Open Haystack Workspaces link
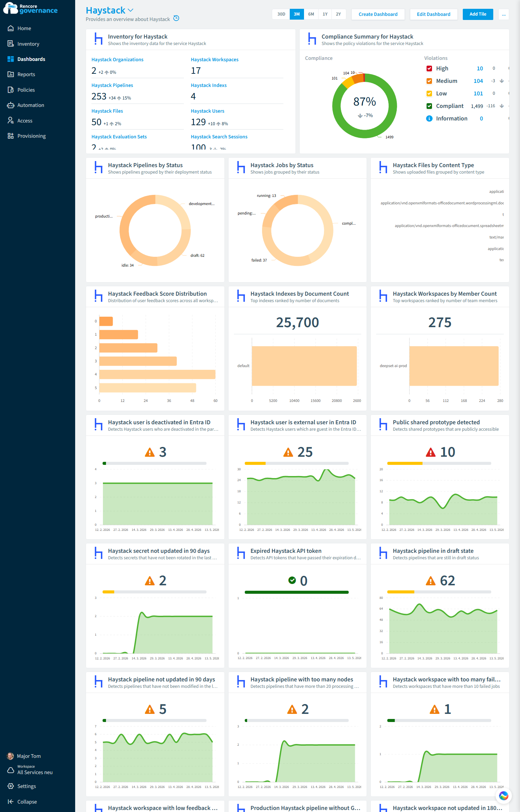520x812 pixels. click(215, 60)
